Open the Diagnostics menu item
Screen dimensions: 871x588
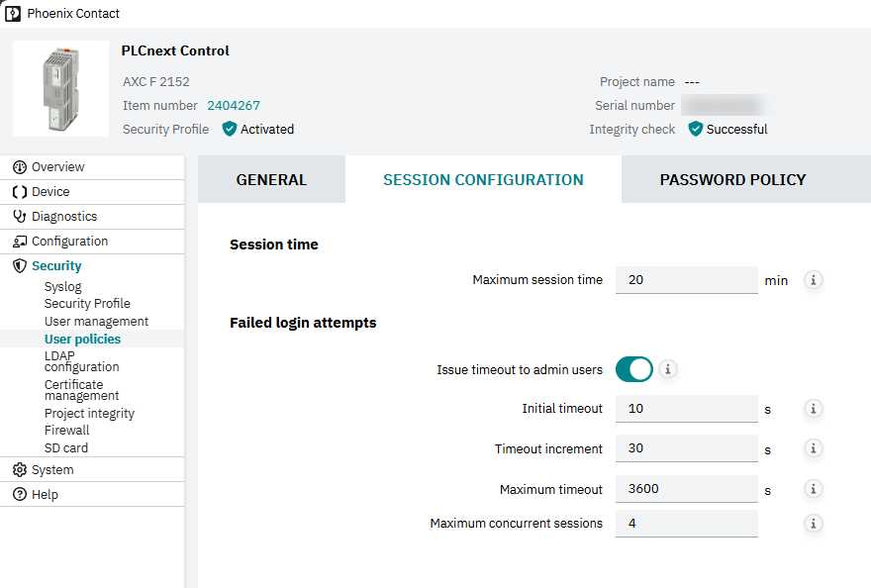click(92, 216)
